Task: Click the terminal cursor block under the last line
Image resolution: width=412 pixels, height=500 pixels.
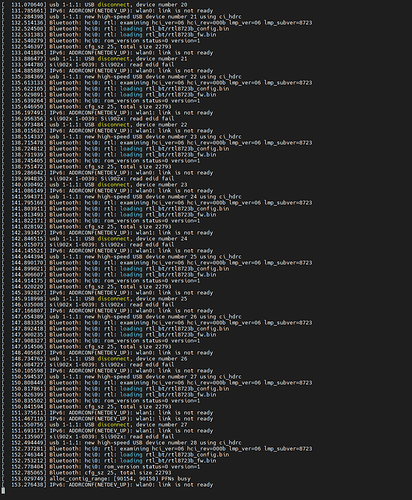Action: (x=3, y=491)
